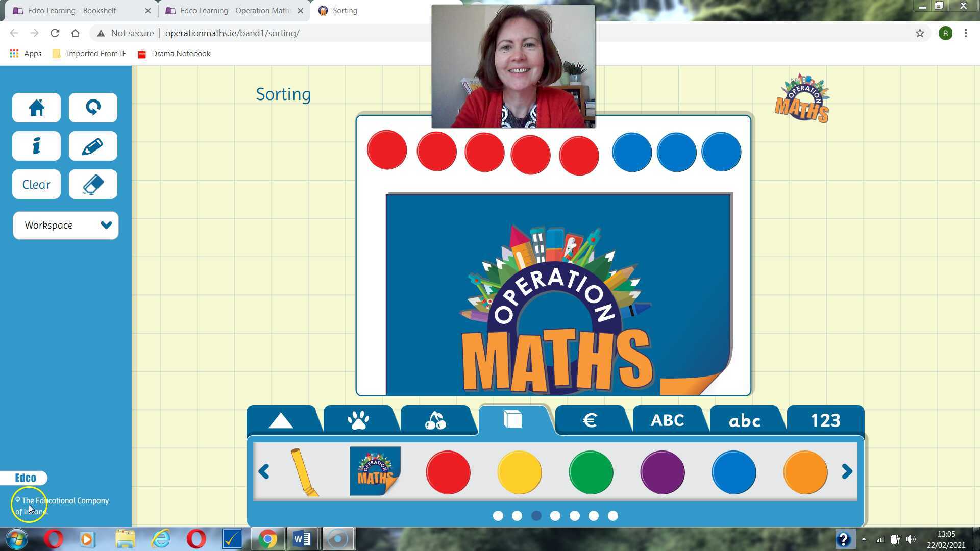The image size is (980, 551).
Task: Select the Refresh icon below the tab bar
Action: (x=92, y=108)
